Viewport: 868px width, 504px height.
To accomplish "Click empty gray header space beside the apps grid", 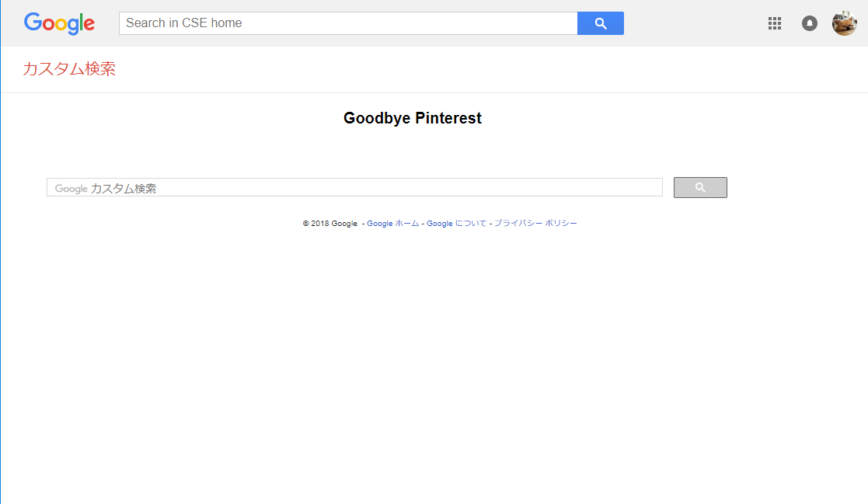I will tap(699, 23).
